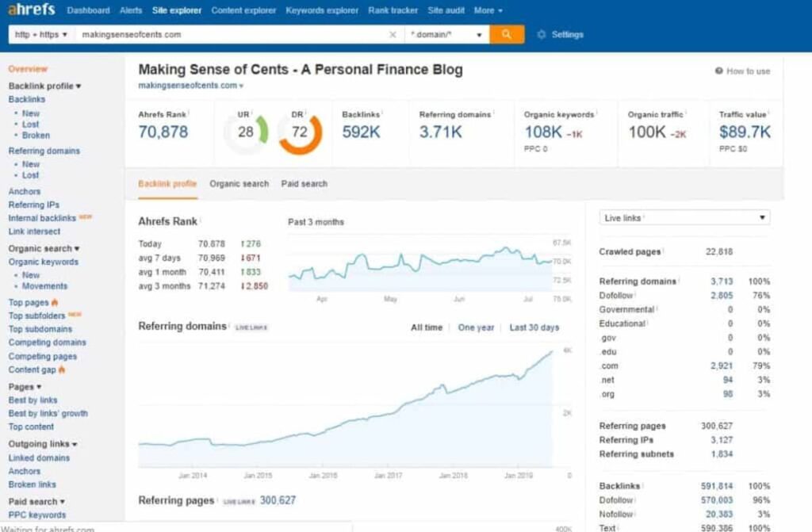Click the flame icon beside Content gap

click(x=62, y=369)
